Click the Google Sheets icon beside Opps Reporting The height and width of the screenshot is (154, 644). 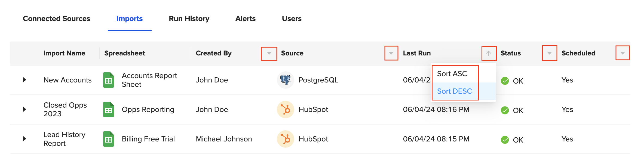coord(109,109)
